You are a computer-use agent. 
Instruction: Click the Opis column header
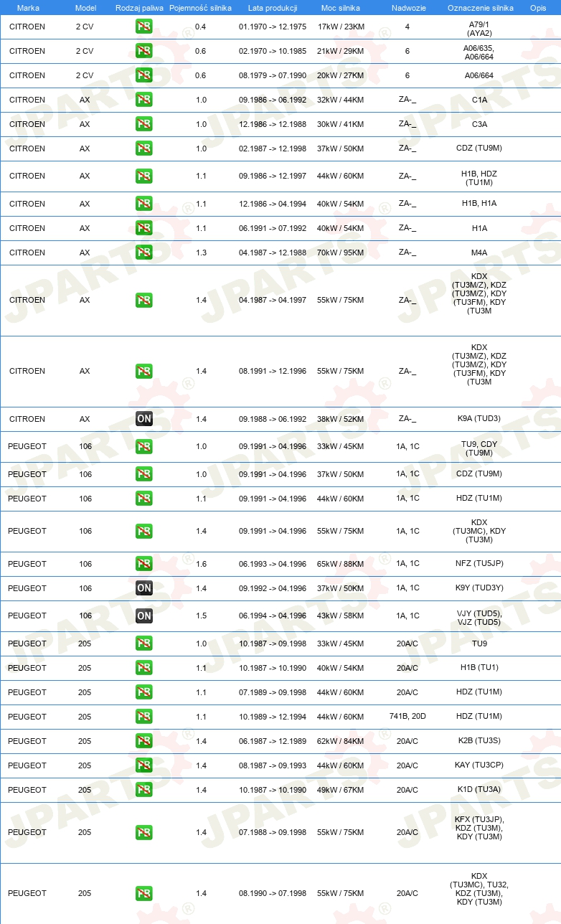pyautogui.click(x=538, y=8)
